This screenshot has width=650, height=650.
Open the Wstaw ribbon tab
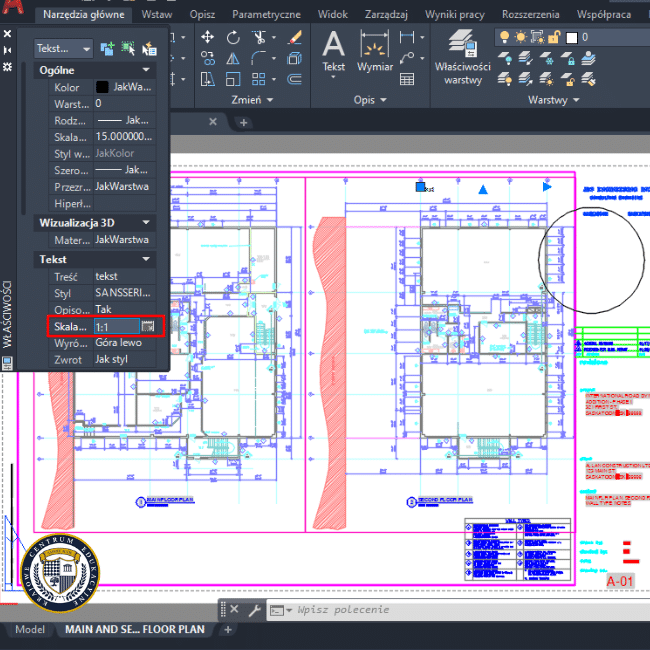157,15
